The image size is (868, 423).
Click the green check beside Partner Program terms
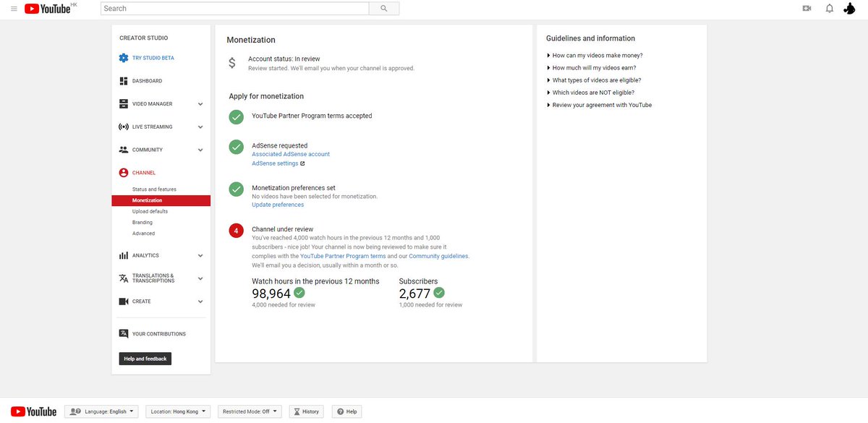click(x=236, y=116)
